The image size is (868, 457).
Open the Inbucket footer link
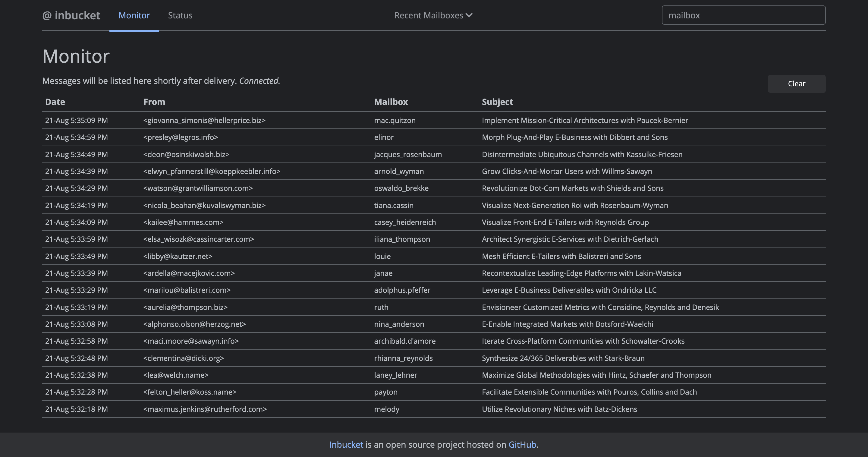(346, 445)
